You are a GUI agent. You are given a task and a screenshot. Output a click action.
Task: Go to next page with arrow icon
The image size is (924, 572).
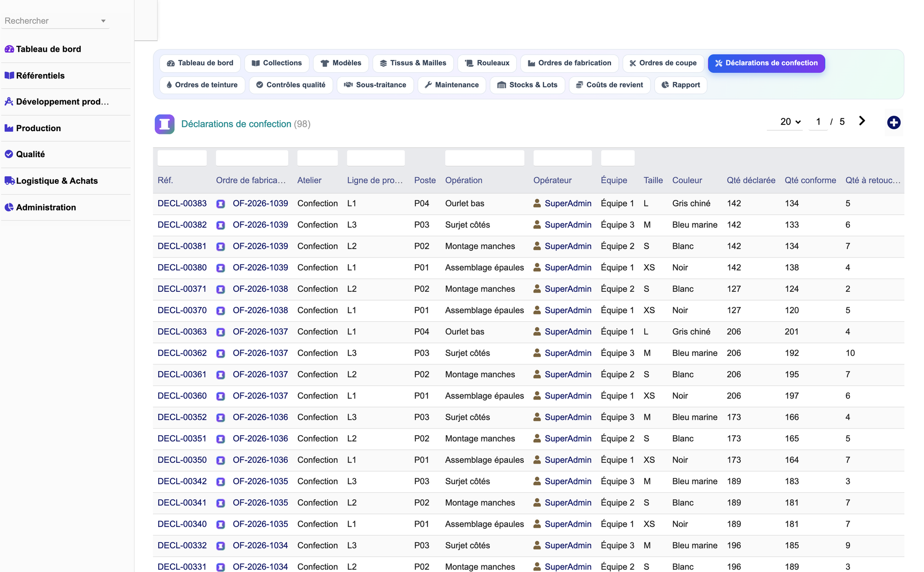(862, 121)
